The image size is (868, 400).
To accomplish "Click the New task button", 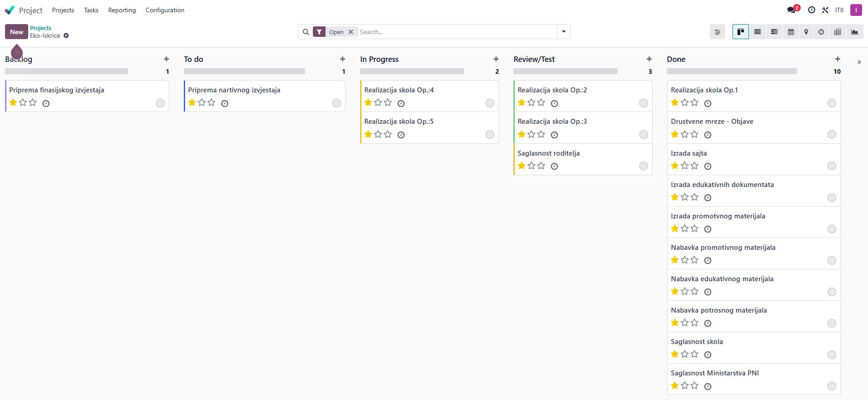I will pos(16,32).
